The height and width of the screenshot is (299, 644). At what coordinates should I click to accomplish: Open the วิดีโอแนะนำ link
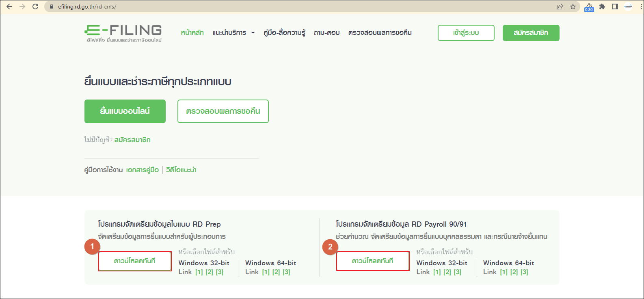pos(181,170)
